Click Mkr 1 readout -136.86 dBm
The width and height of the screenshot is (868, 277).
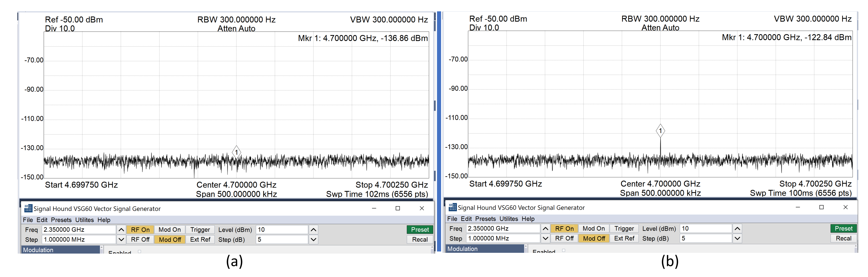point(363,38)
